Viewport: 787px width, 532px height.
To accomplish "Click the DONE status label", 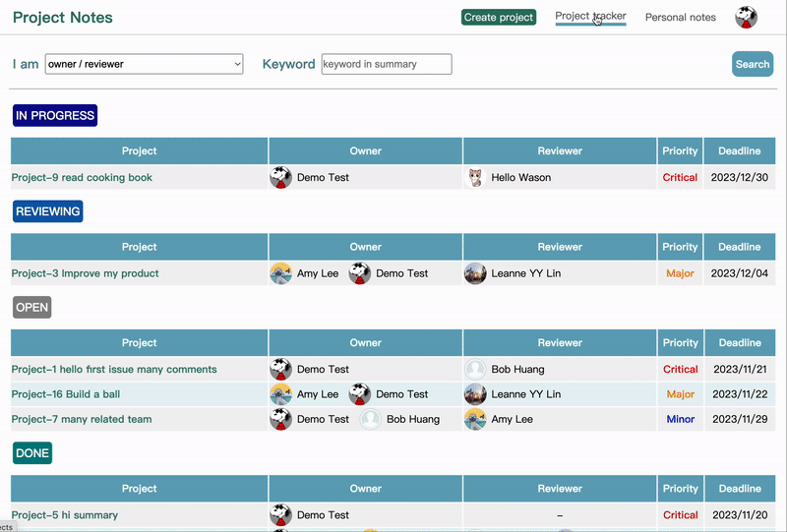I will [31, 453].
